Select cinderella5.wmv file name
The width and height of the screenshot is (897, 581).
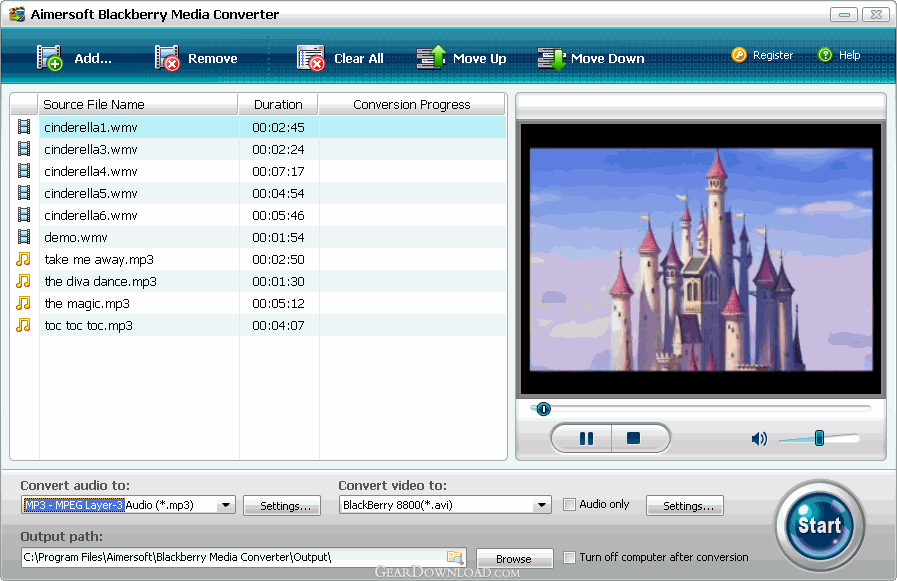pos(91,193)
